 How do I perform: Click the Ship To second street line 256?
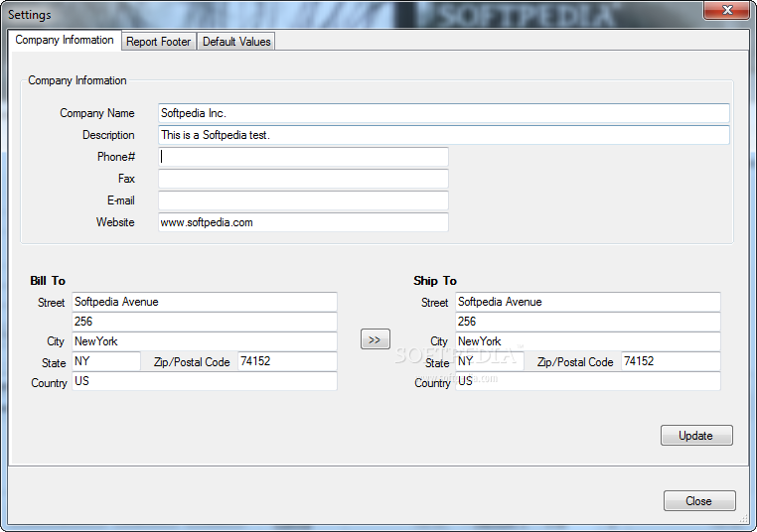588,322
